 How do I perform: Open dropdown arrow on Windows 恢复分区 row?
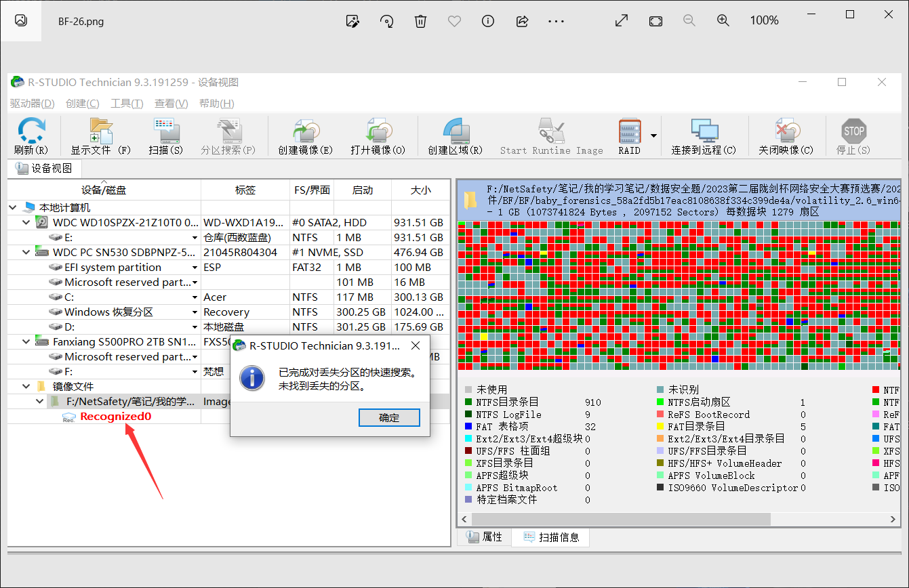[x=195, y=312]
